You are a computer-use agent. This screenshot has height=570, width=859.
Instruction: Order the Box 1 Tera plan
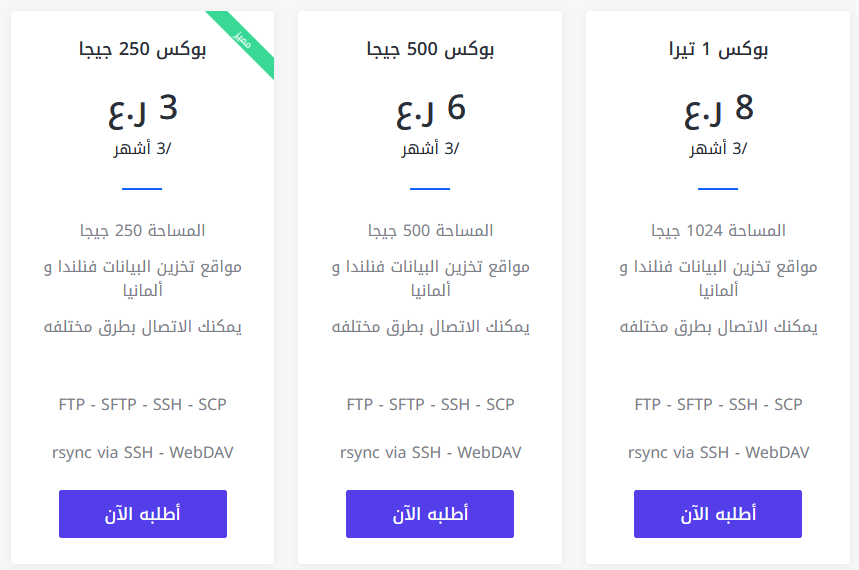coord(718,514)
